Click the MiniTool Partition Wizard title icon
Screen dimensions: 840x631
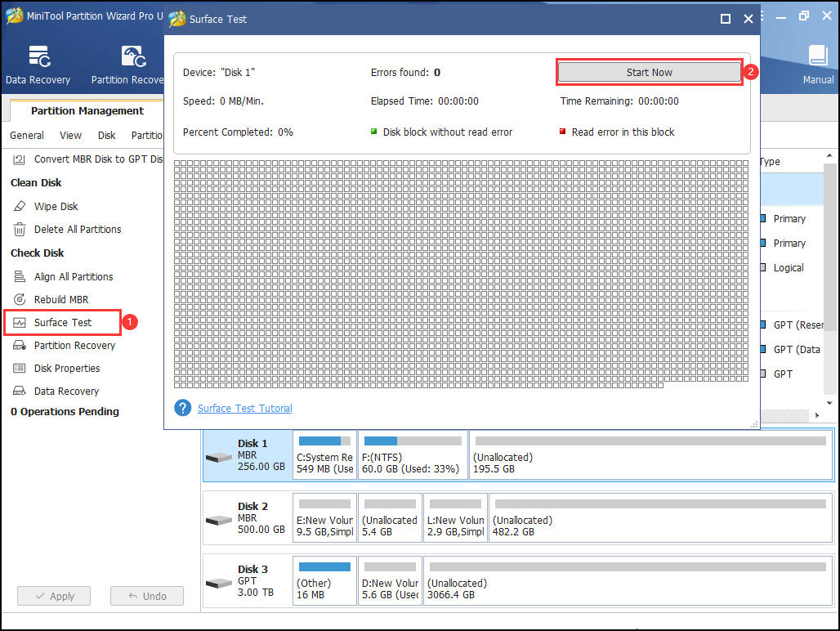pyautogui.click(x=15, y=16)
